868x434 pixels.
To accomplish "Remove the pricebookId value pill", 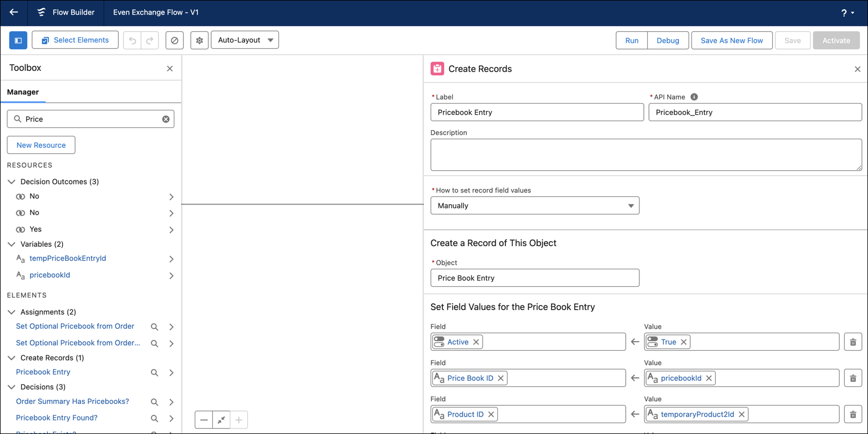I will pos(708,378).
